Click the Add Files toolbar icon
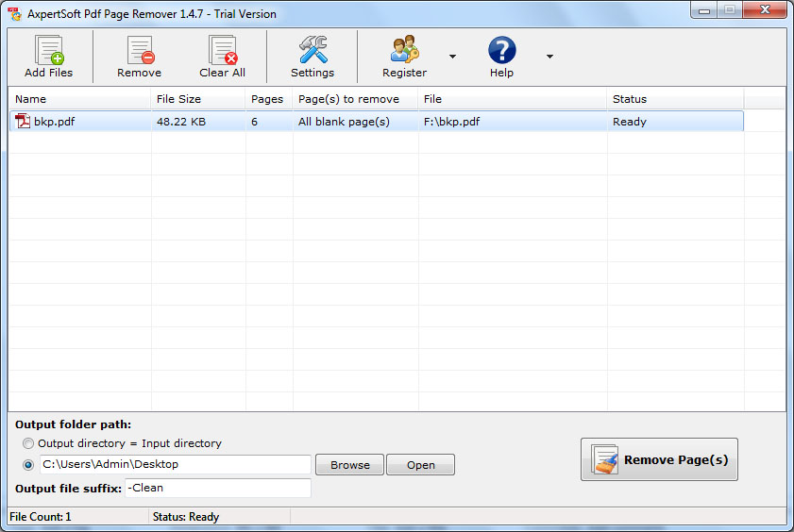Viewport: 794px width, 532px height. point(49,50)
